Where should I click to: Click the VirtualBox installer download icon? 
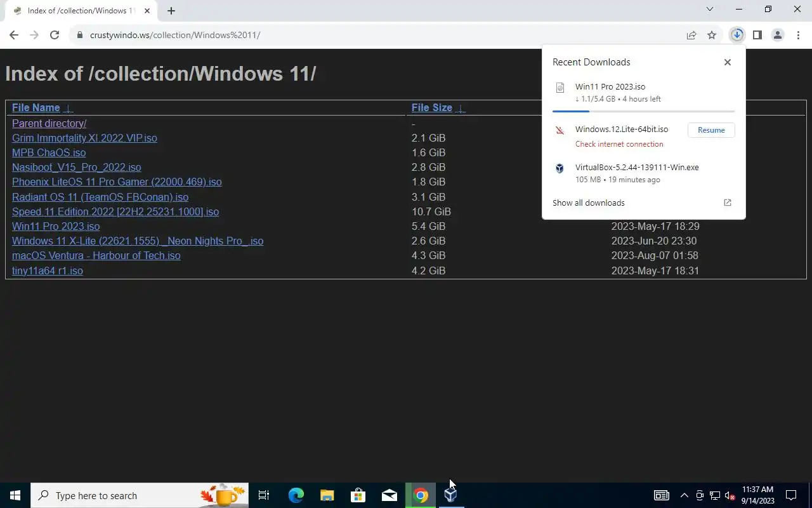click(x=560, y=168)
